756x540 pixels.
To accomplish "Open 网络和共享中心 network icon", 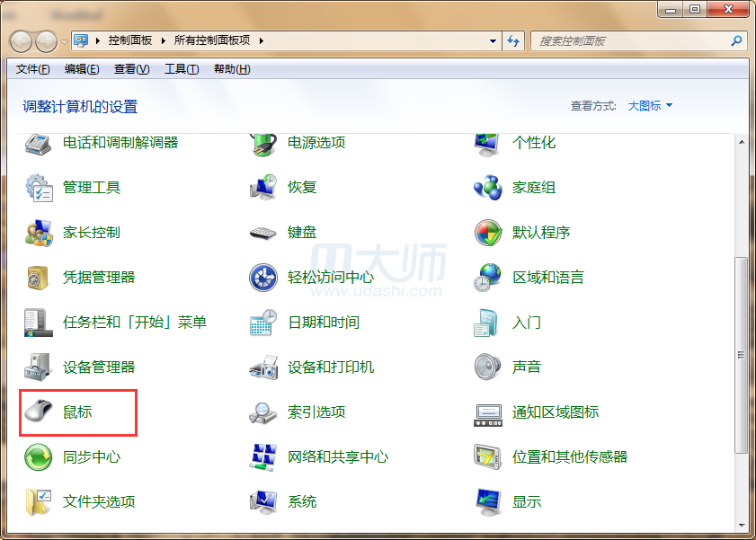I will [x=262, y=456].
